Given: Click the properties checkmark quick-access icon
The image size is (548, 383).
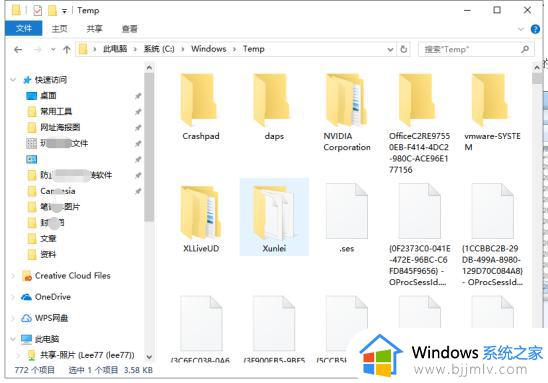Looking at the screenshot, I should [37, 10].
